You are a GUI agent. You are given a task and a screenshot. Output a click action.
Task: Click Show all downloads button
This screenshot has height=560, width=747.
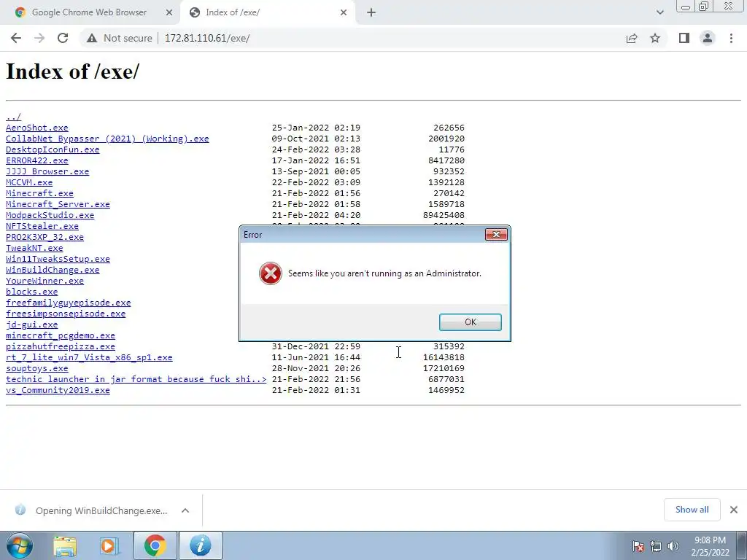tap(692, 510)
